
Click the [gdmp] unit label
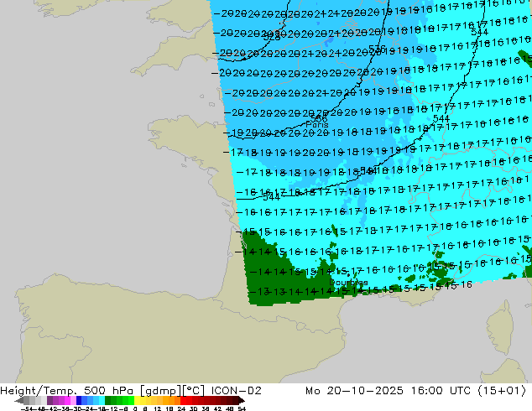point(161,391)
